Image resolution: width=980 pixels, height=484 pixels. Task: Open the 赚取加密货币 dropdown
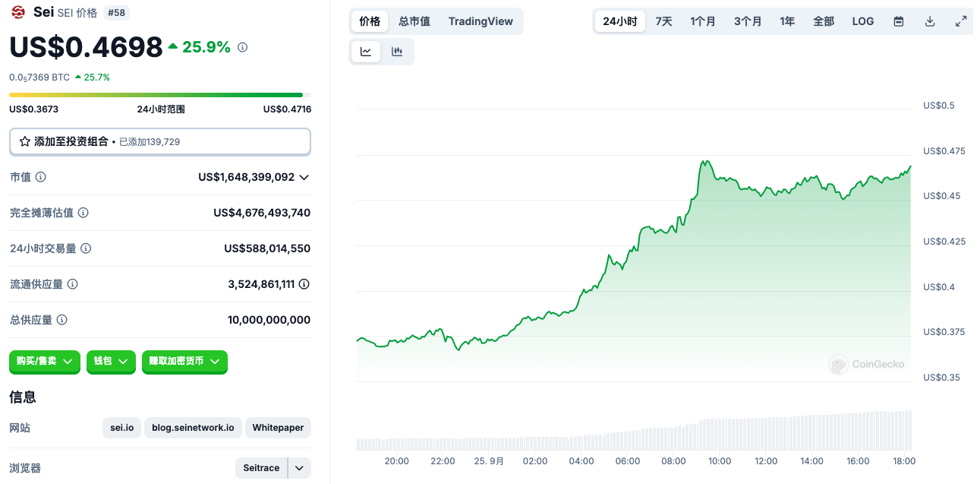click(184, 362)
